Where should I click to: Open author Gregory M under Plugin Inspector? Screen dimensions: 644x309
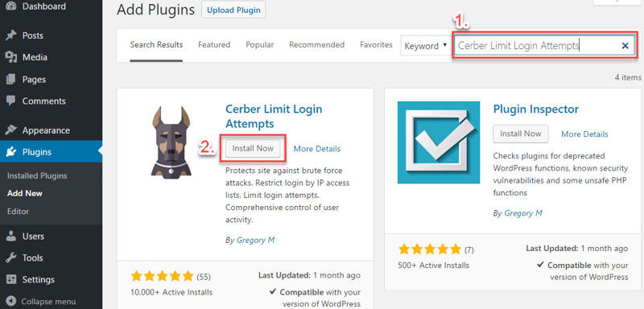(523, 213)
